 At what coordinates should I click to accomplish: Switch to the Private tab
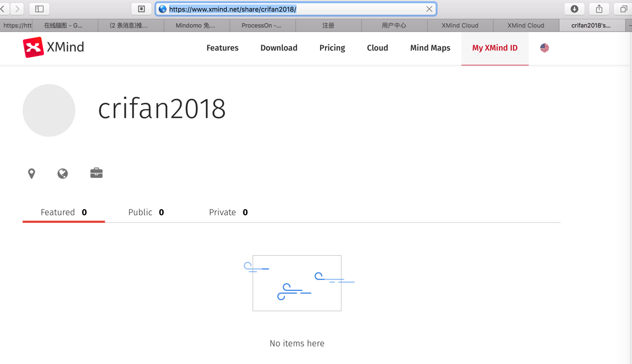click(x=228, y=212)
